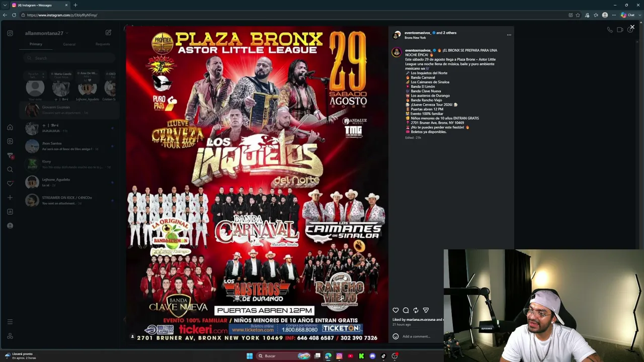Open a new browser tab with the plus
The image size is (644, 362).
point(75,5)
